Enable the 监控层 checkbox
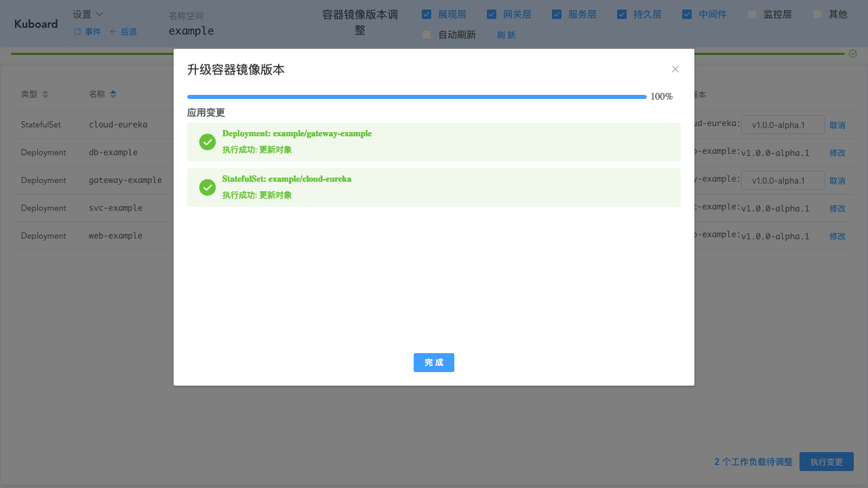Viewport: 868px width, 488px height. pos(752,14)
